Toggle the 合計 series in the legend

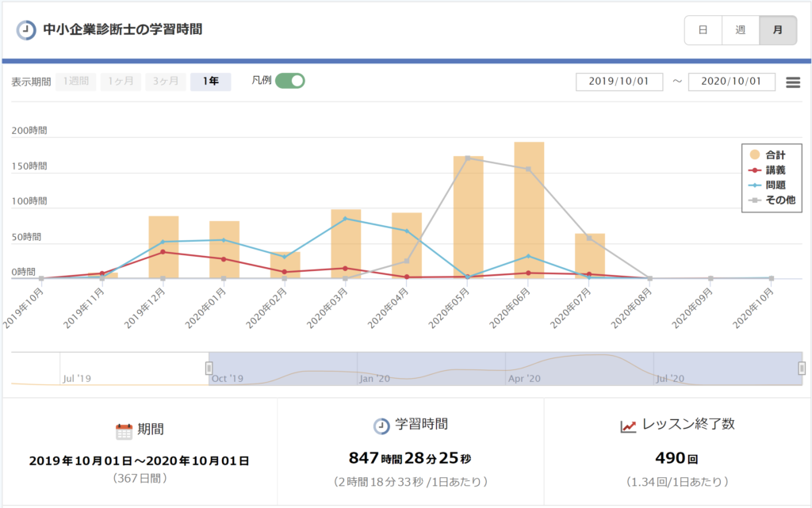[x=770, y=155]
